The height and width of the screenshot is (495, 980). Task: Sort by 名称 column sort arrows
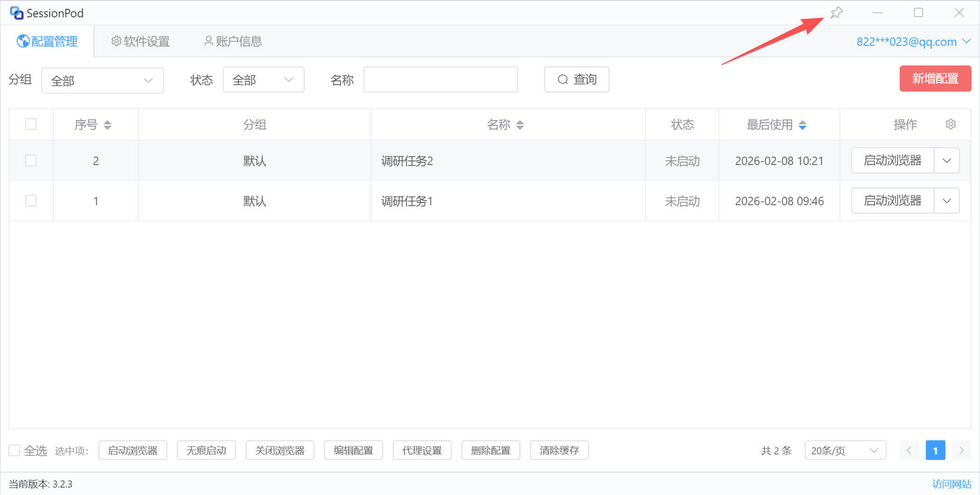point(520,125)
